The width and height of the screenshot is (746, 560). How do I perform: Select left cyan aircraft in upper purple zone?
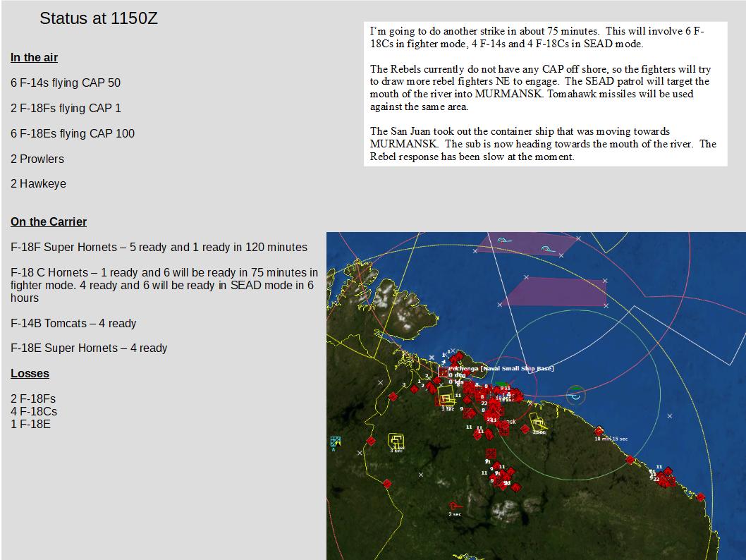point(504,241)
